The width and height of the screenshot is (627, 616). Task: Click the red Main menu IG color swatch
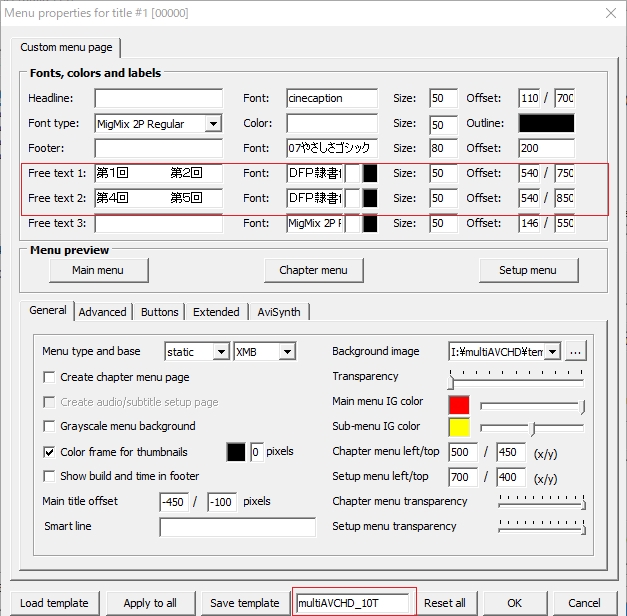[x=459, y=405]
